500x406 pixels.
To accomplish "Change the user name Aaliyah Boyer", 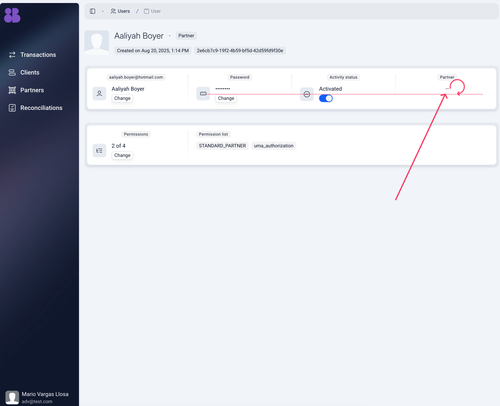I will coord(122,98).
